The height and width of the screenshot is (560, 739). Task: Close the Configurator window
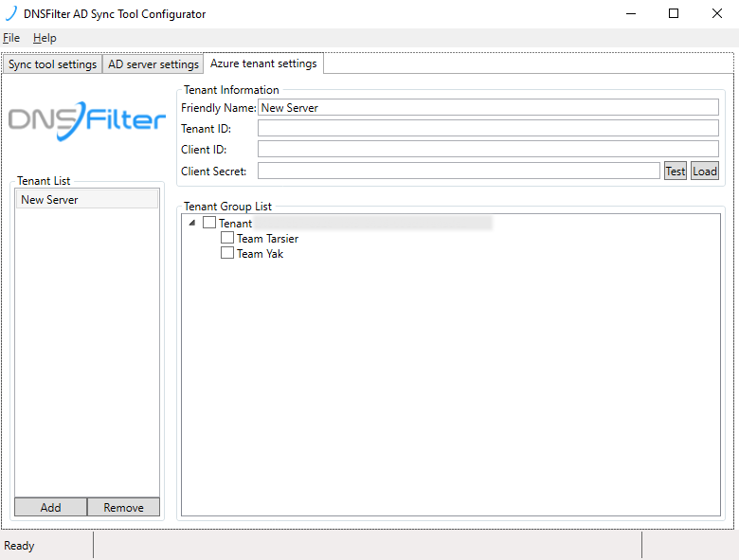pyautogui.click(x=717, y=13)
